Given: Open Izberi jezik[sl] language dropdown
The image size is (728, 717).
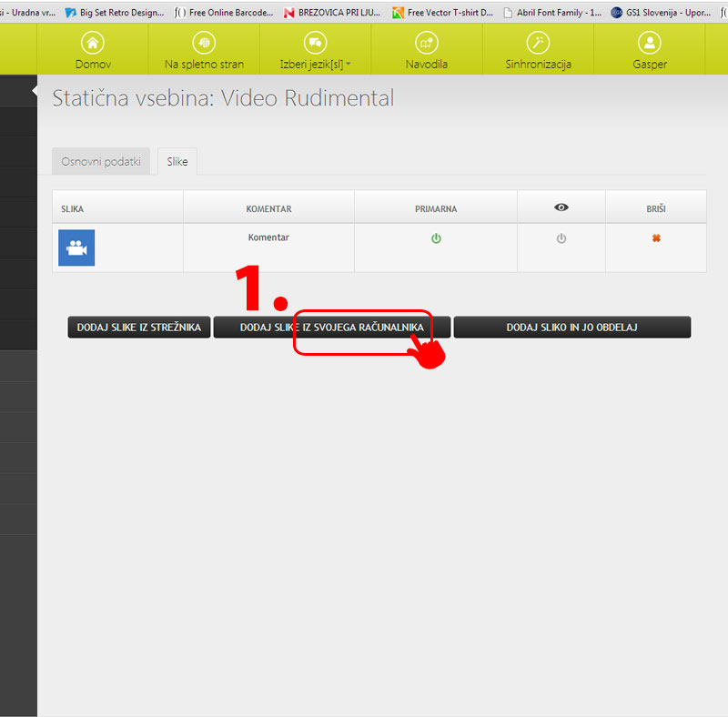Looking at the screenshot, I should pos(315,50).
